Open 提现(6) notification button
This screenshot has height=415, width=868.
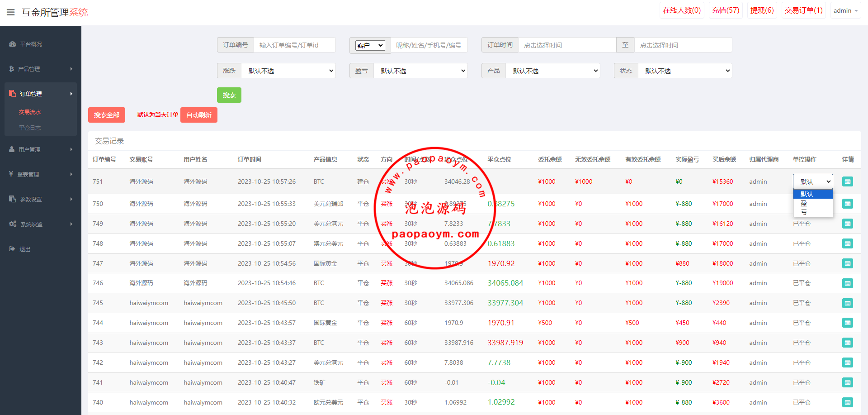click(x=762, y=10)
